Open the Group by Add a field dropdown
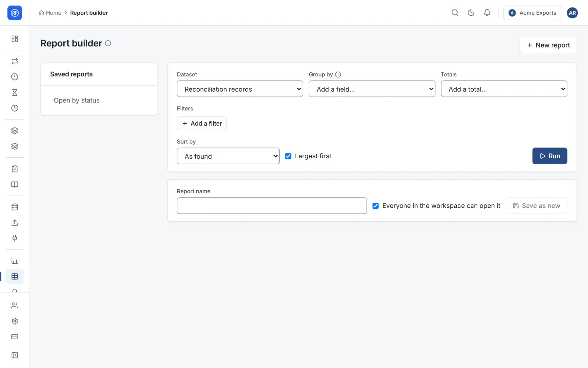Image resolution: width=588 pixels, height=368 pixels. tap(372, 89)
